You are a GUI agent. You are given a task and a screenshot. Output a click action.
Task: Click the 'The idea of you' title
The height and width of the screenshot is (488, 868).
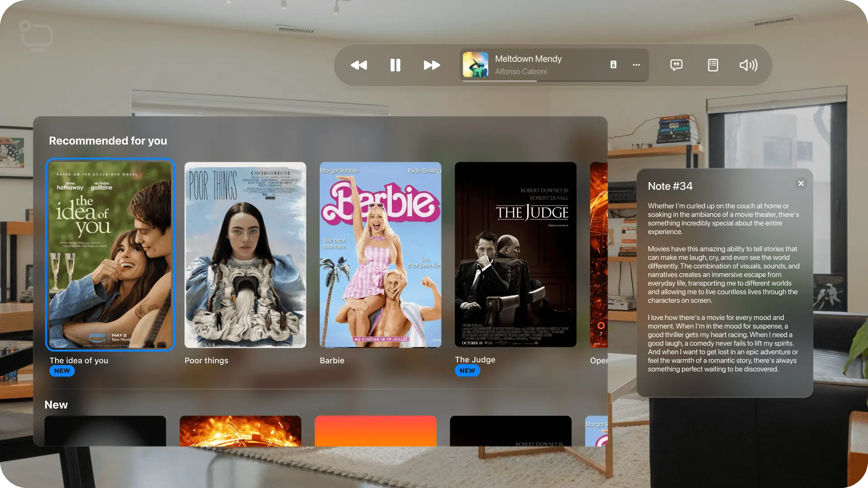click(79, 361)
